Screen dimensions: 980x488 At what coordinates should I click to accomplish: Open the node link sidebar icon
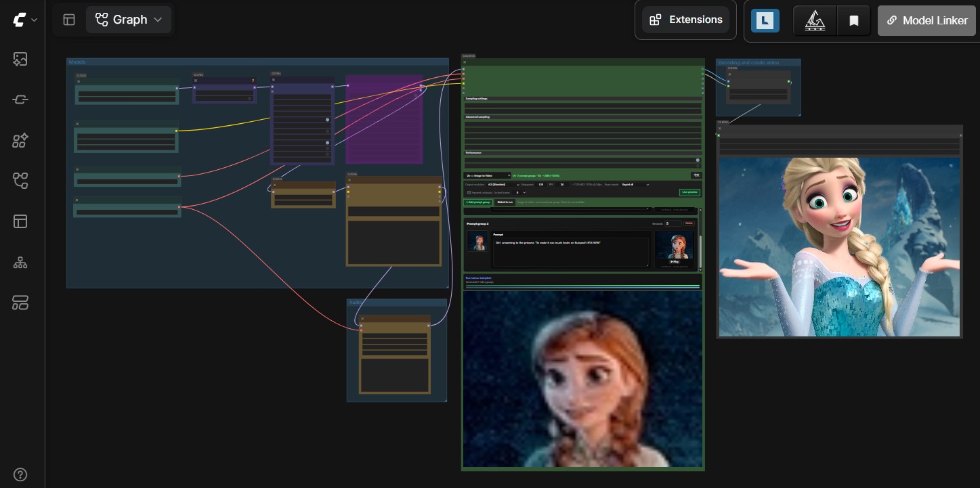20,100
